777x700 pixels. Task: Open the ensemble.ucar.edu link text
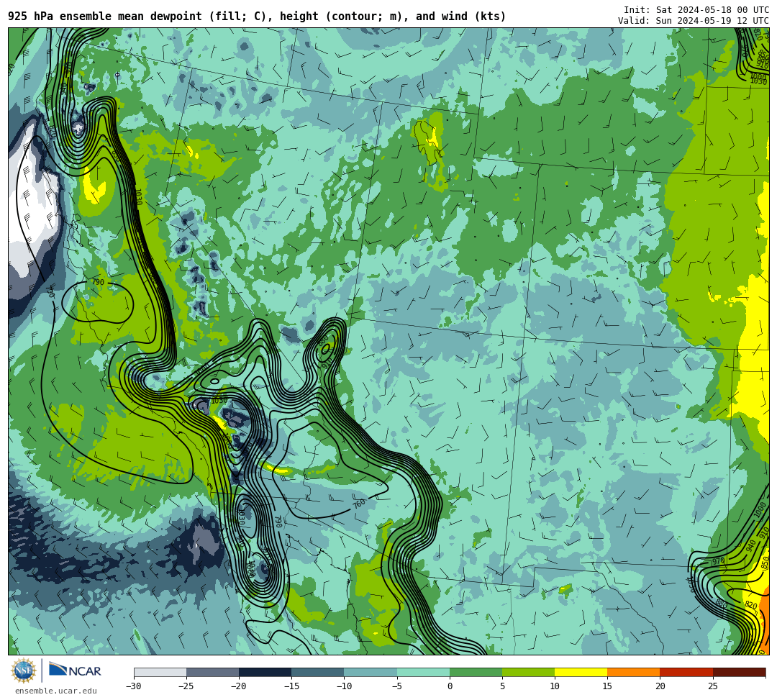[x=56, y=691]
